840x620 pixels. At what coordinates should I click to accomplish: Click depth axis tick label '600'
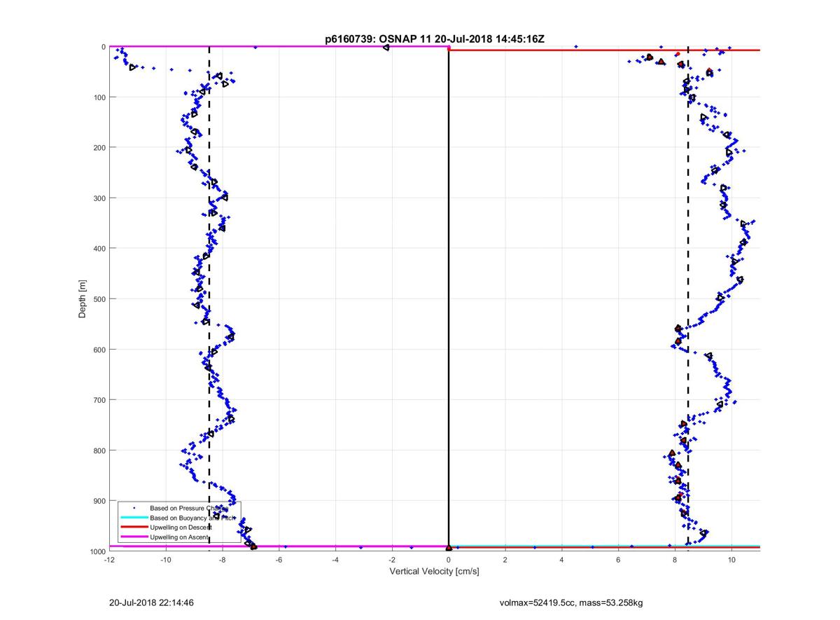(x=99, y=350)
